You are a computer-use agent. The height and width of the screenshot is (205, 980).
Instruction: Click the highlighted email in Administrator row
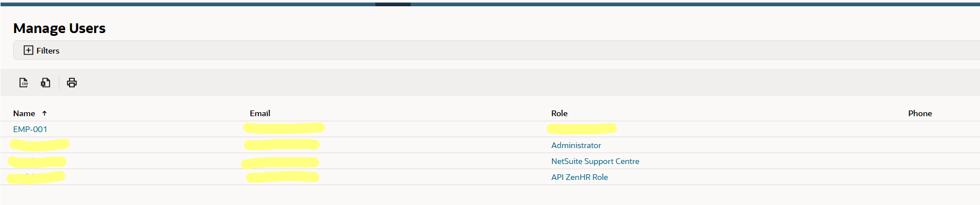282,145
